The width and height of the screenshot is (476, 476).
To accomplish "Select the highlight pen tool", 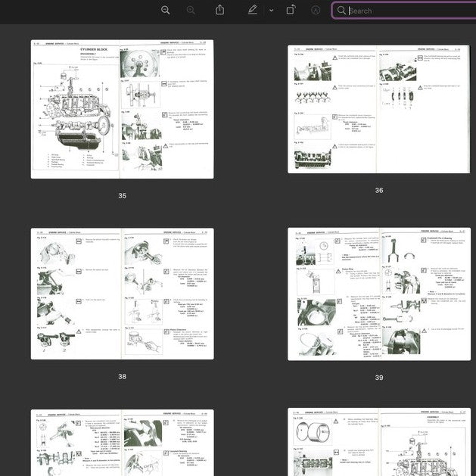I will pyautogui.click(x=252, y=10).
